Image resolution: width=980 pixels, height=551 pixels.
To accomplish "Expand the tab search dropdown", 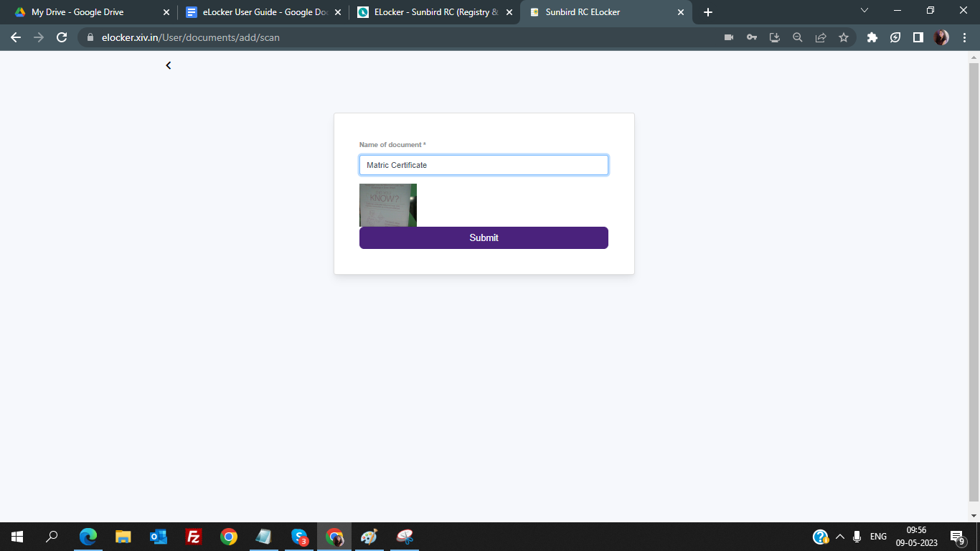I will click(x=864, y=11).
